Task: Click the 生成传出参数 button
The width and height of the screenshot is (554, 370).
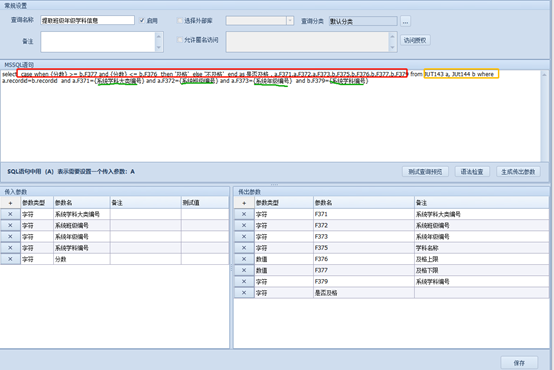Action: pyautogui.click(x=518, y=172)
